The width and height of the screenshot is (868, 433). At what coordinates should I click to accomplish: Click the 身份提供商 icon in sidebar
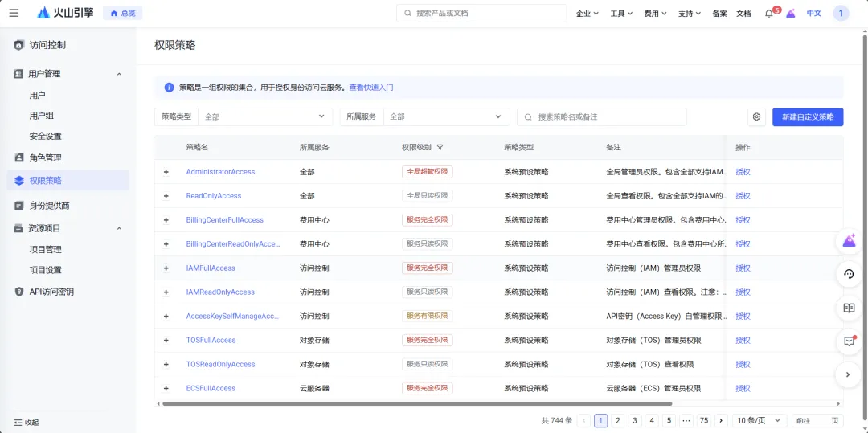tap(19, 205)
